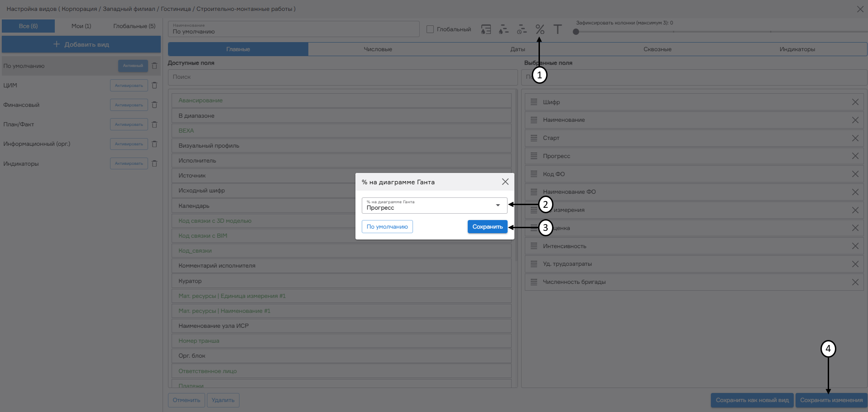Expand the Прогресс dropdown in the dialog
868x412 pixels.
click(498, 206)
